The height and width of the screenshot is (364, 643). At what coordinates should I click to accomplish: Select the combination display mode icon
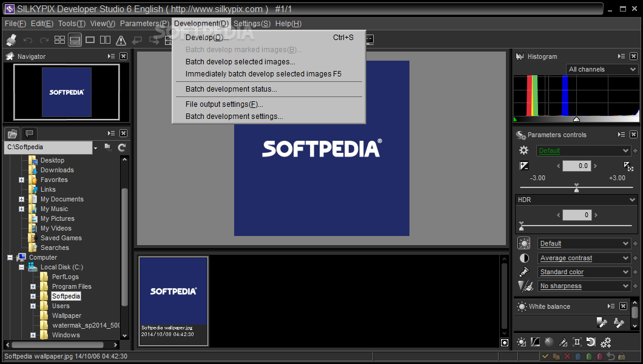(75, 40)
